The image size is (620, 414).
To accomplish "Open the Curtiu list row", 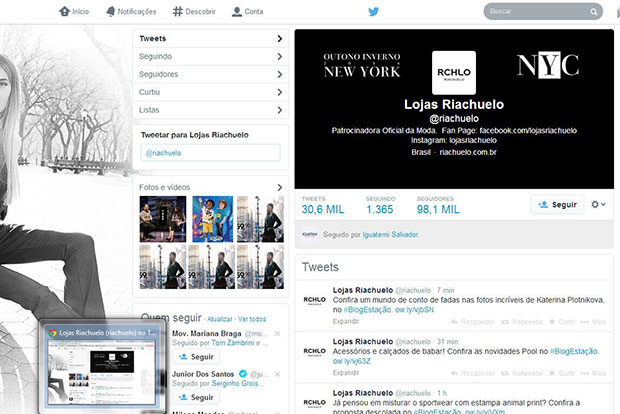I will pyautogui.click(x=211, y=92).
